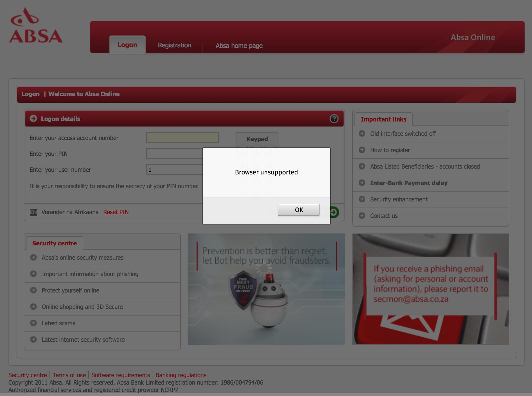532x396 pixels.
Task: Open Terms of use footer link
Action: point(69,375)
